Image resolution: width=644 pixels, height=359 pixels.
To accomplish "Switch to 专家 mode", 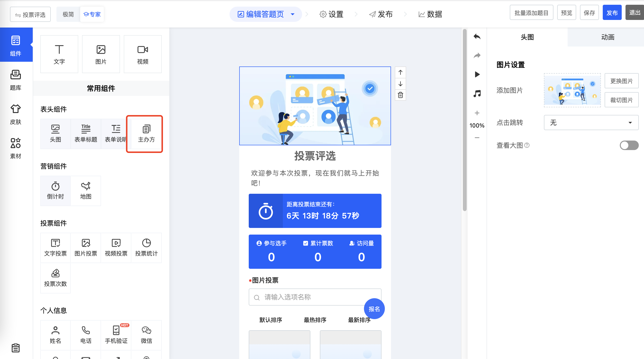I will coord(92,14).
